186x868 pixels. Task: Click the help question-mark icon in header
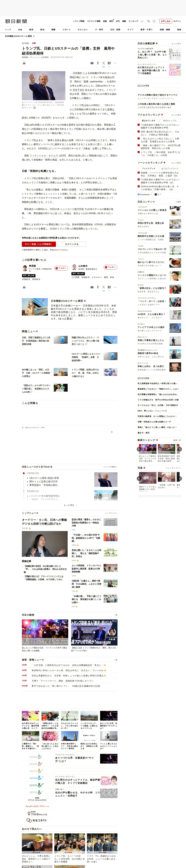[154, 21]
